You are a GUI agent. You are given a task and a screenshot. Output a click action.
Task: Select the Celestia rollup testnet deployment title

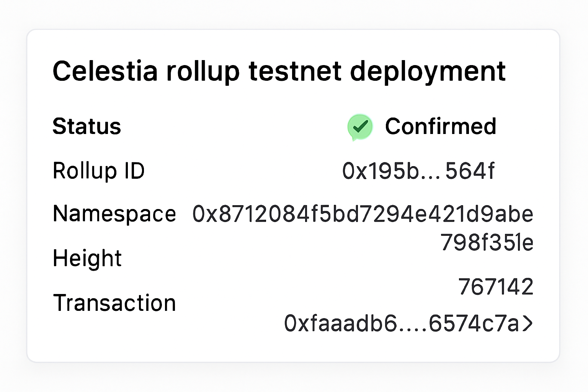click(279, 71)
